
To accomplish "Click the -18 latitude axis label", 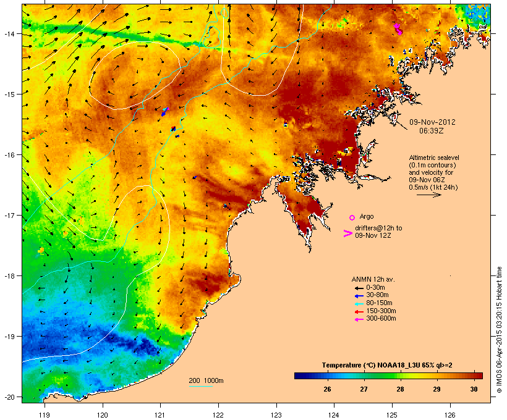I will pos(9,276).
